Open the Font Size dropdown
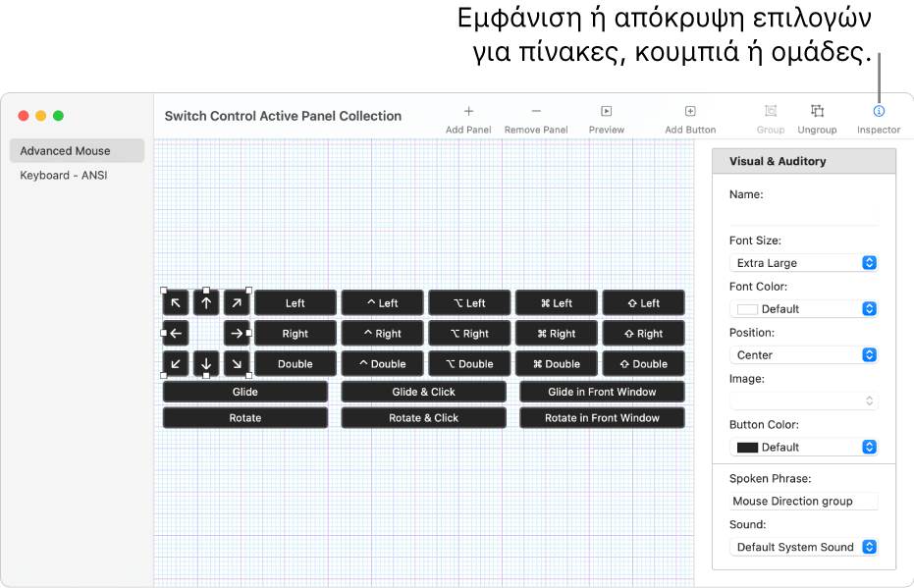The height and width of the screenshot is (588, 914). pyautogui.click(x=803, y=263)
